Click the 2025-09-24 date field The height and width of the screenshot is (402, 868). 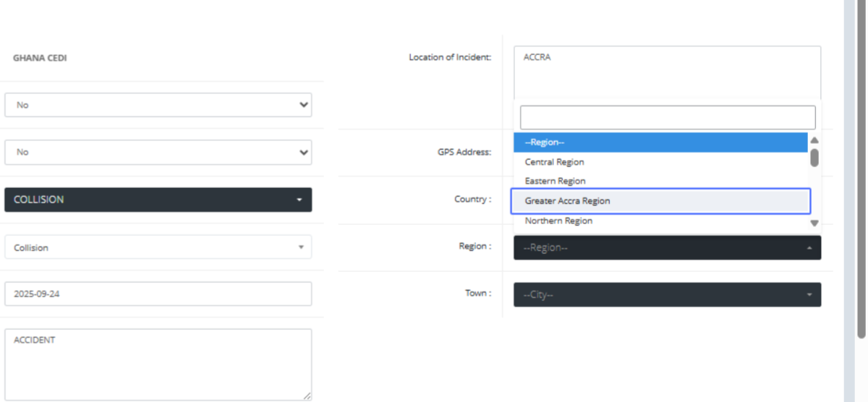tap(158, 294)
